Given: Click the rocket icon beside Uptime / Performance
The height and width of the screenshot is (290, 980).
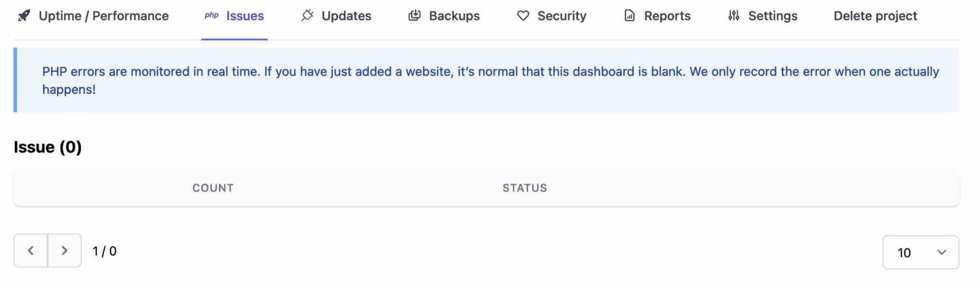Looking at the screenshot, I should pos(24,16).
